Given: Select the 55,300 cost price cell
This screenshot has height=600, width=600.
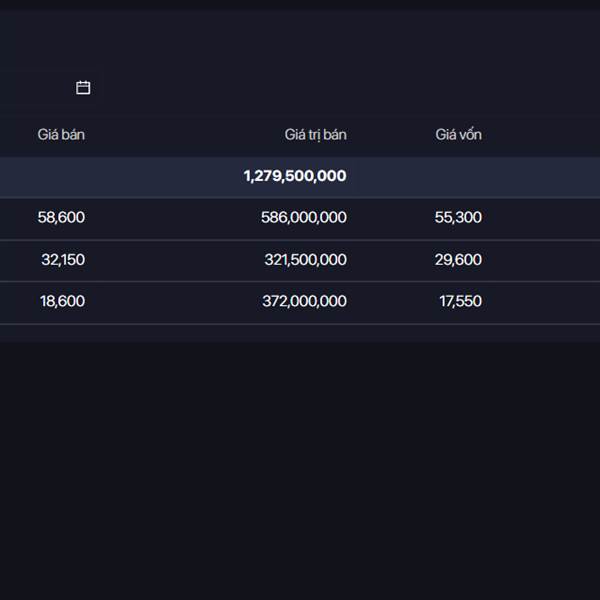Looking at the screenshot, I should [458, 217].
